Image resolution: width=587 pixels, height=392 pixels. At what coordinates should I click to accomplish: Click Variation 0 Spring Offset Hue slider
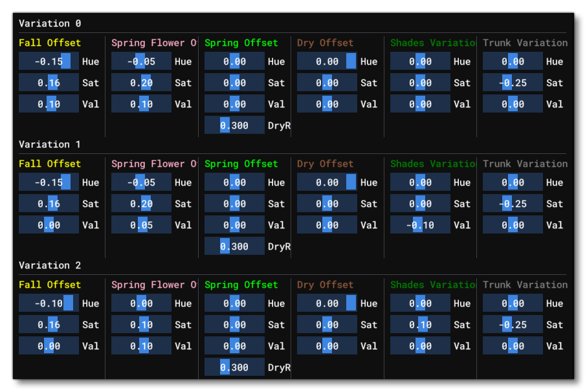[x=234, y=61]
